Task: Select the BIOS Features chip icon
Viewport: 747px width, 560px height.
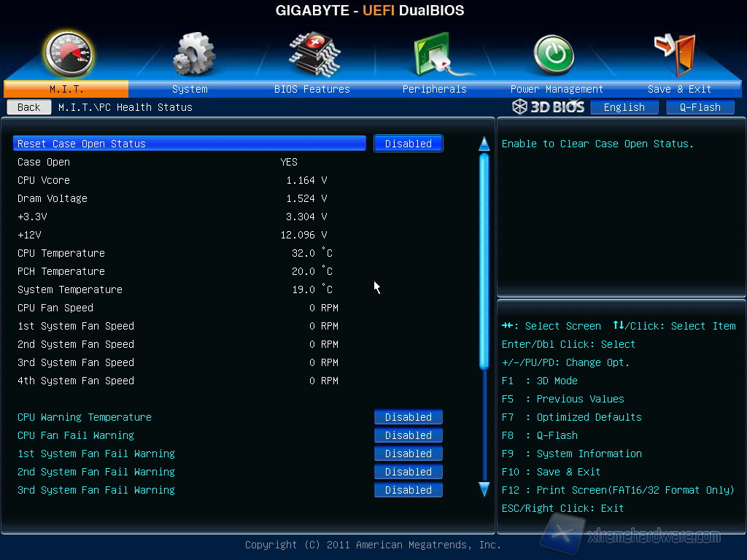Action: tap(314, 52)
